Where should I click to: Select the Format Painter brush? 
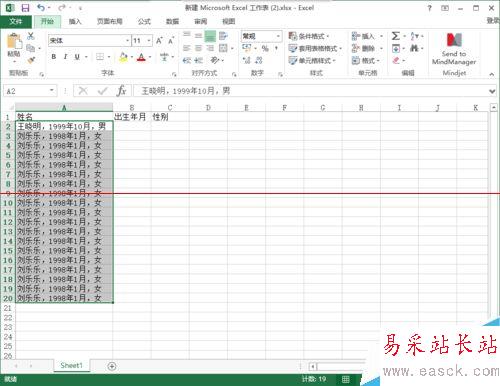coord(31,60)
